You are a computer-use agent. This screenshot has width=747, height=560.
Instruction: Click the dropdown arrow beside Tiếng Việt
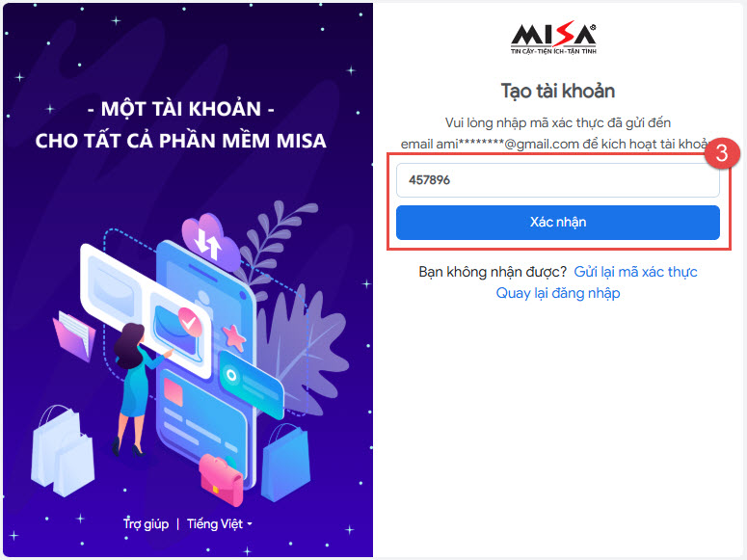tap(250, 523)
